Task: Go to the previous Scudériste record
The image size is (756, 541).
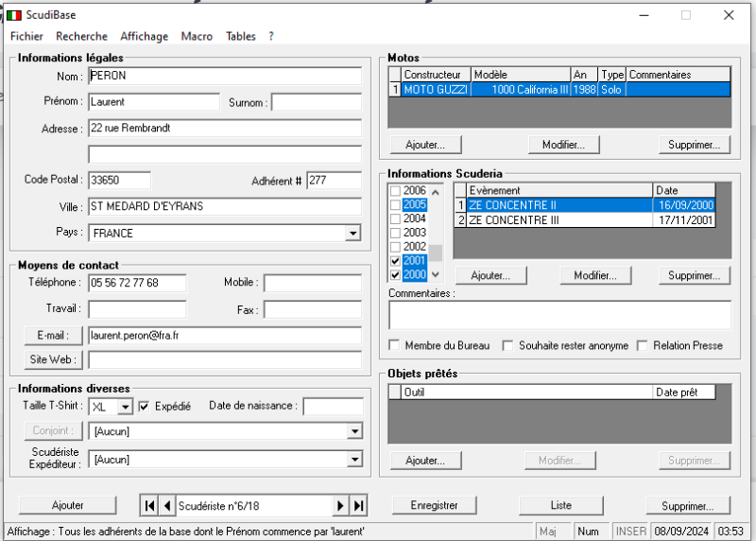Action: click(x=166, y=506)
